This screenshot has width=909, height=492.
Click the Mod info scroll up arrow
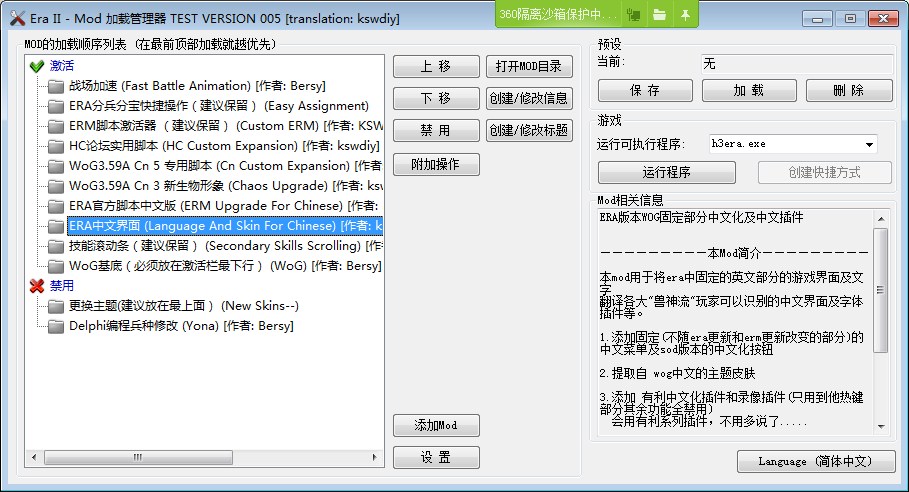(881, 219)
